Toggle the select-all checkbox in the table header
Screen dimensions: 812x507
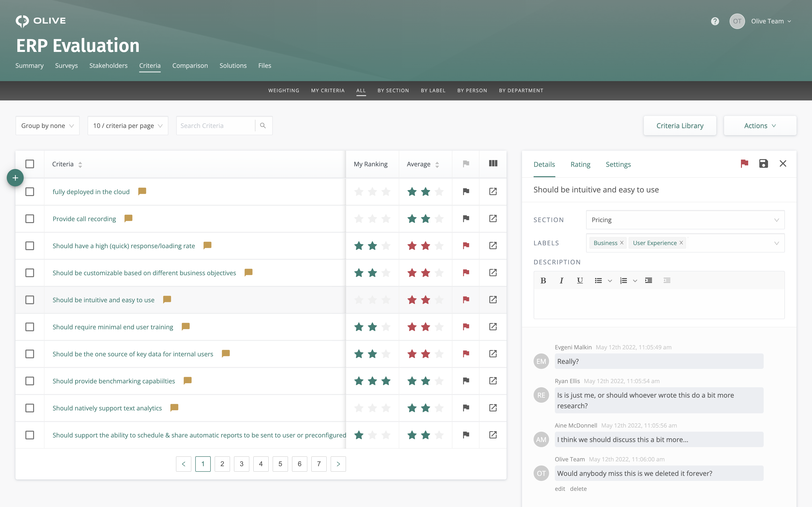30,164
